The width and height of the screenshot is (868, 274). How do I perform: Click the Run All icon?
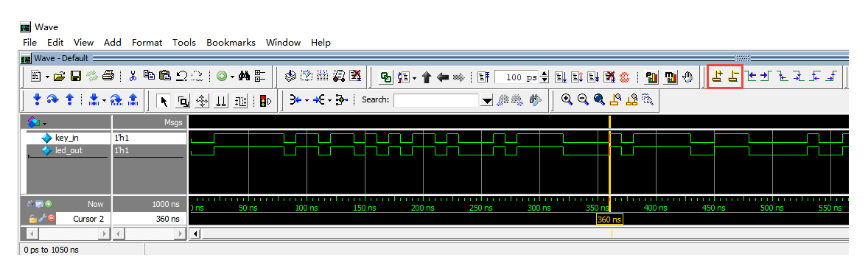click(x=593, y=77)
